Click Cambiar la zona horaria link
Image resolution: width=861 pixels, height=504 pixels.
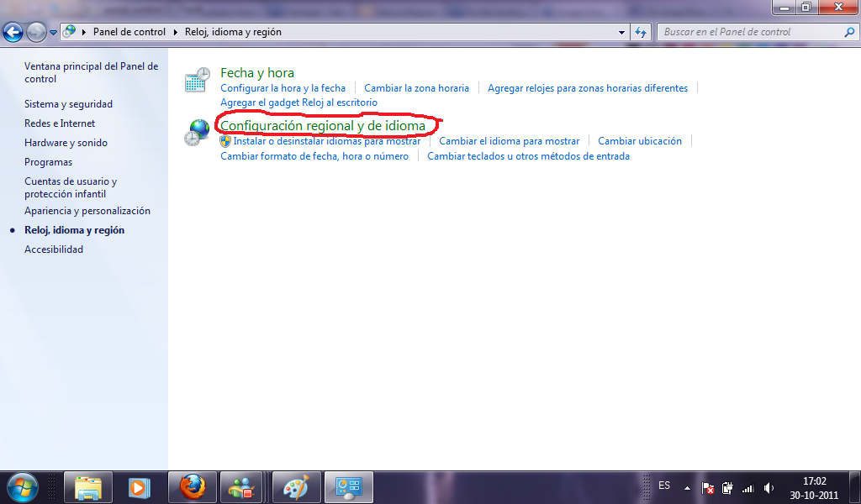click(416, 88)
